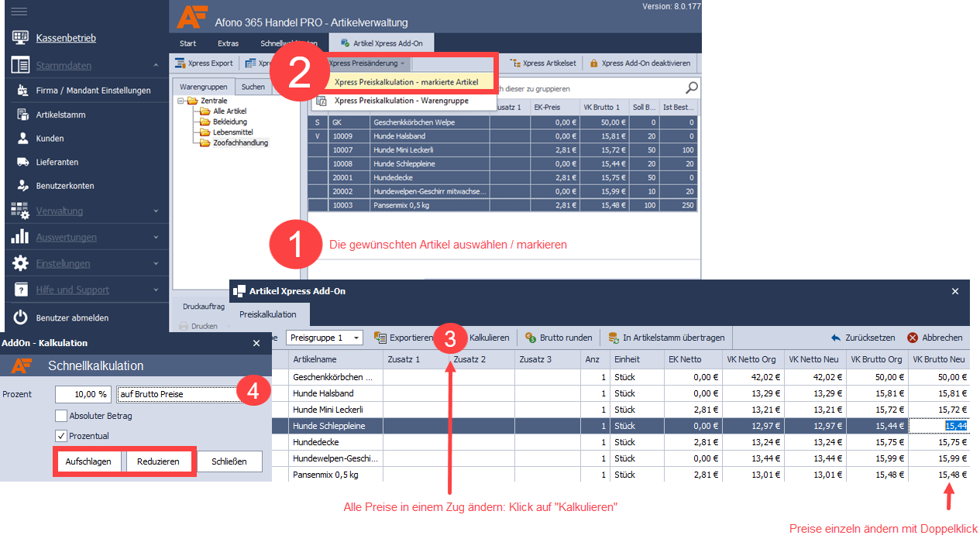Click the Zurücksetzen arrow icon
The height and width of the screenshot is (542, 980).
[836, 338]
